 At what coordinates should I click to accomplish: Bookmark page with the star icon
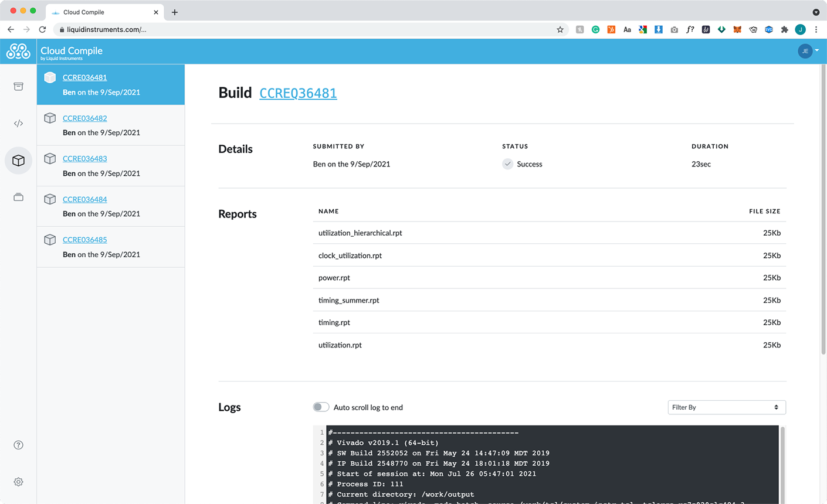pos(560,29)
